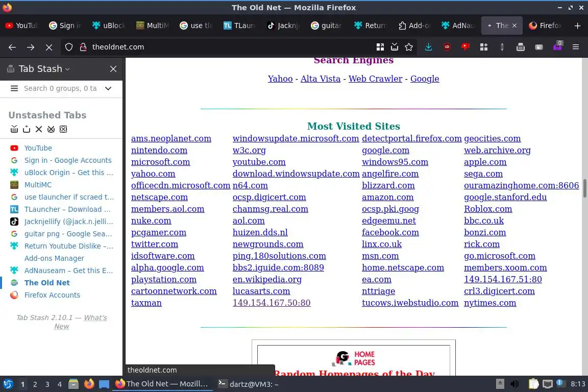Visit the bonzi.com link
This screenshot has height=392, width=588.
[484, 233]
